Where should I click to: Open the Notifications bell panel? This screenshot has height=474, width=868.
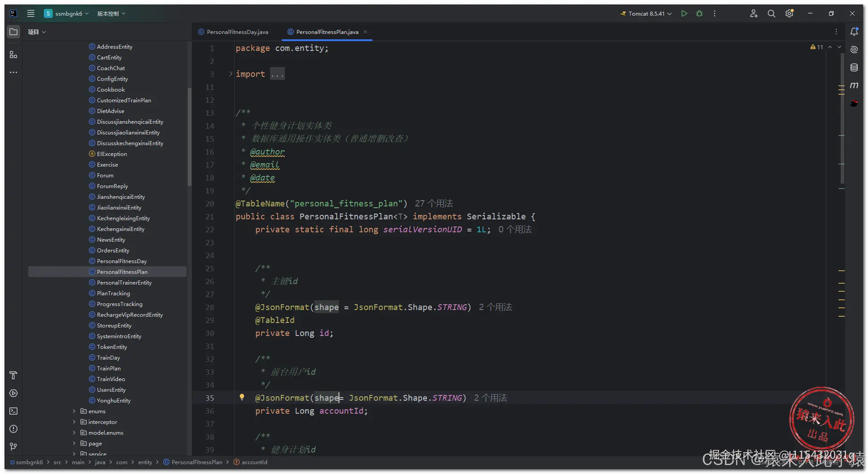[x=854, y=32]
